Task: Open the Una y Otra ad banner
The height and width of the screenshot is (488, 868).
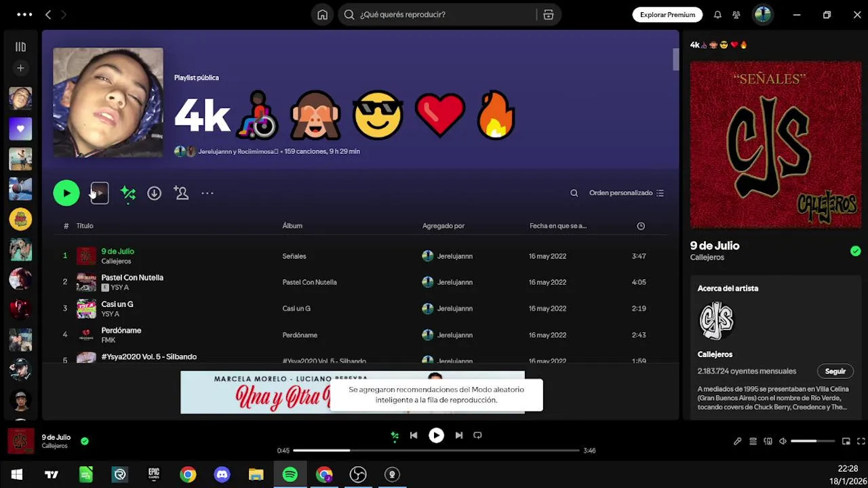Action: click(352, 392)
